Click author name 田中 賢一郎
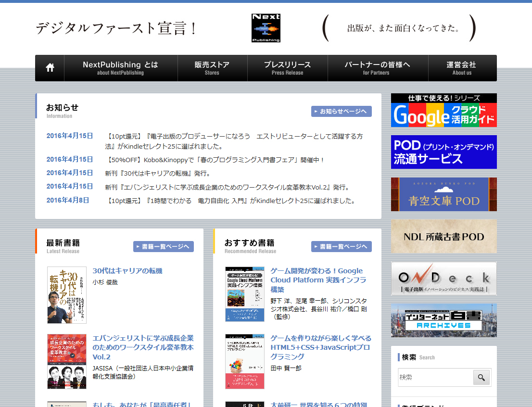532x407 pixels. pyautogui.click(x=286, y=369)
